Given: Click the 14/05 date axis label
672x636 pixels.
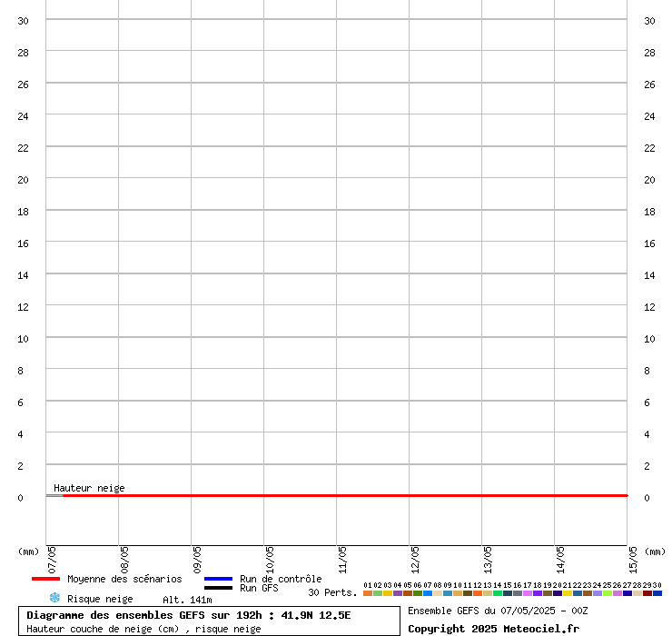Looking at the screenshot, I should pos(560,560).
